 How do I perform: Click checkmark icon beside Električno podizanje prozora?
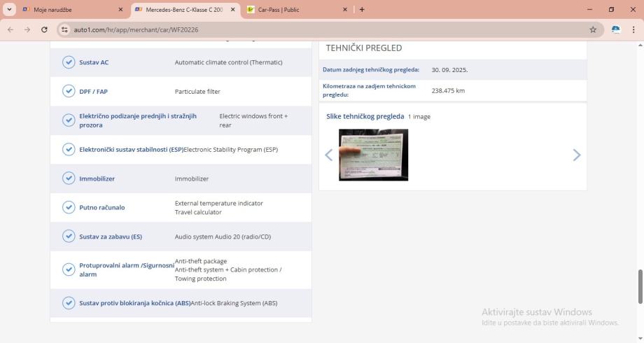69,120
